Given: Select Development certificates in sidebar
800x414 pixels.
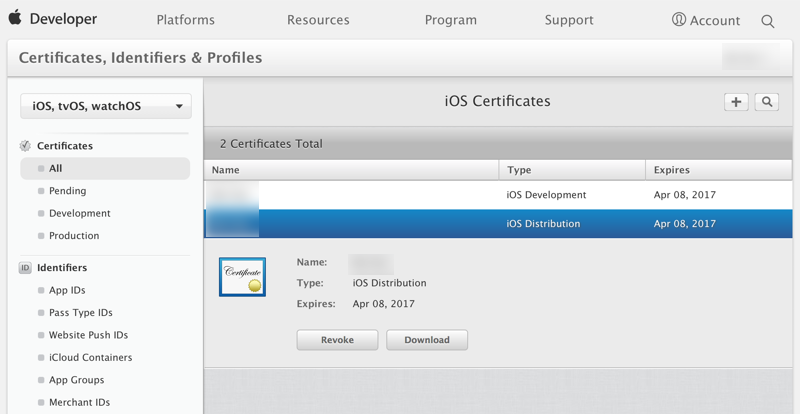Looking at the screenshot, I should pyautogui.click(x=80, y=213).
